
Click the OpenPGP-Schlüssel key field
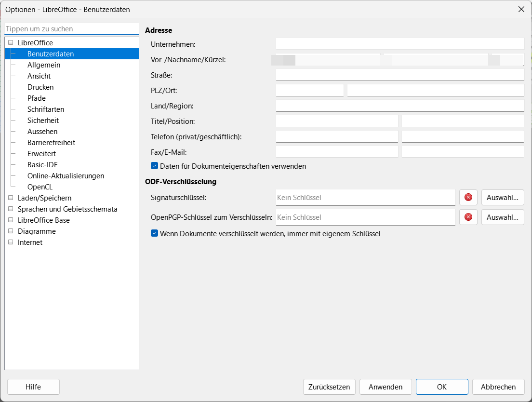point(365,217)
